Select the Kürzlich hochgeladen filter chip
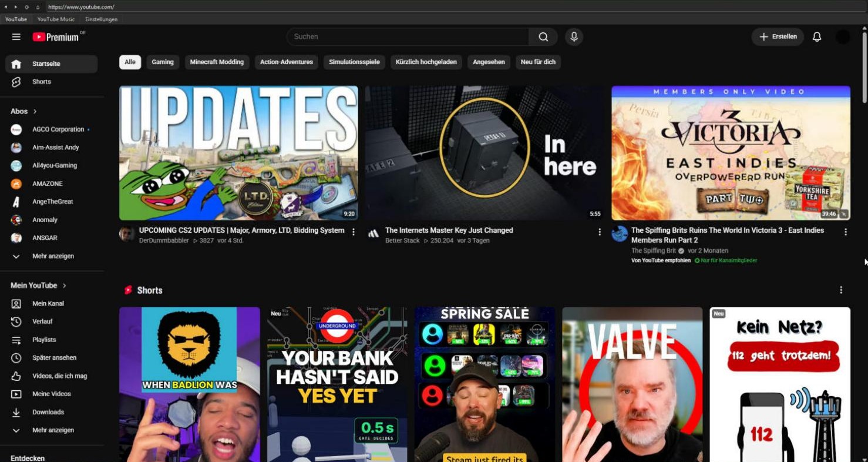The width and height of the screenshot is (868, 462). tap(426, 62)
